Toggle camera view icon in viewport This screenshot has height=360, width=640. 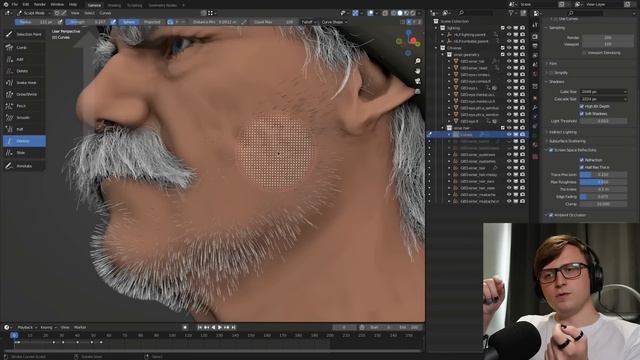click(418, 81)
